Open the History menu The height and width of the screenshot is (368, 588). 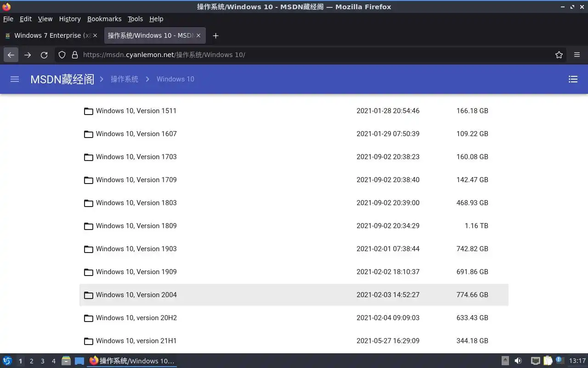click(70, 19)
